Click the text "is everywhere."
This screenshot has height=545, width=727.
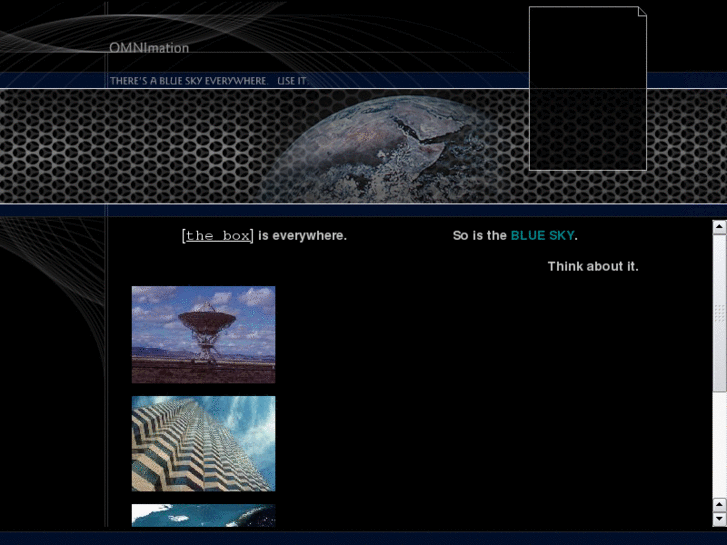302,236
